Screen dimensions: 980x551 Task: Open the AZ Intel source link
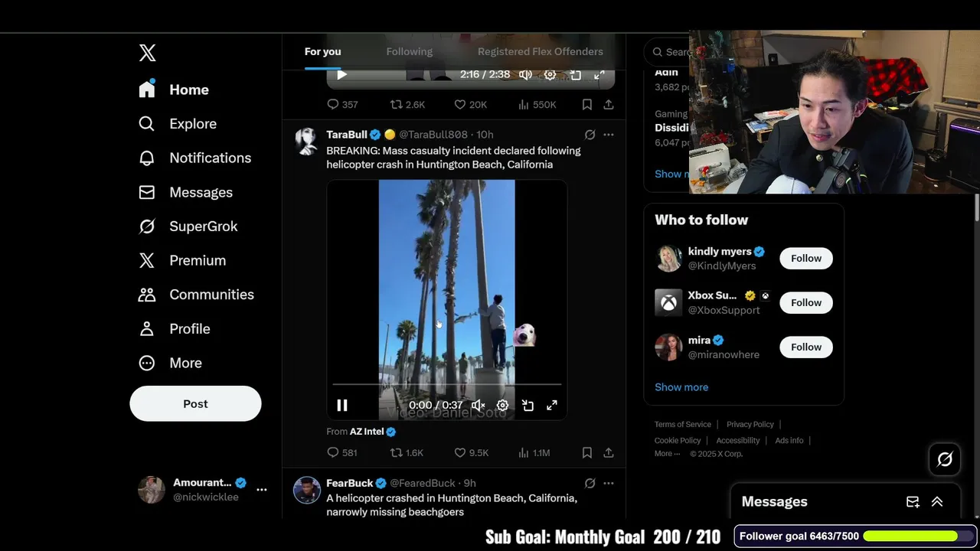point(367,432)
